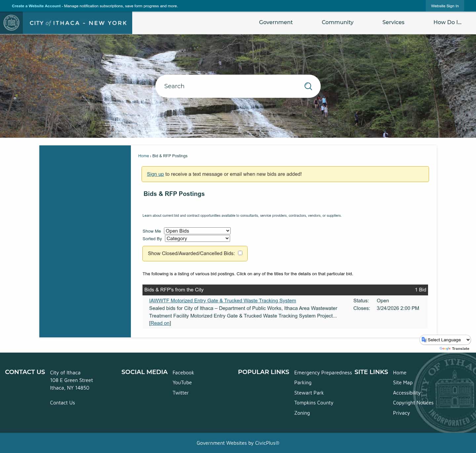
Task: Open the Government menu
Action: (x=276, y=22)
